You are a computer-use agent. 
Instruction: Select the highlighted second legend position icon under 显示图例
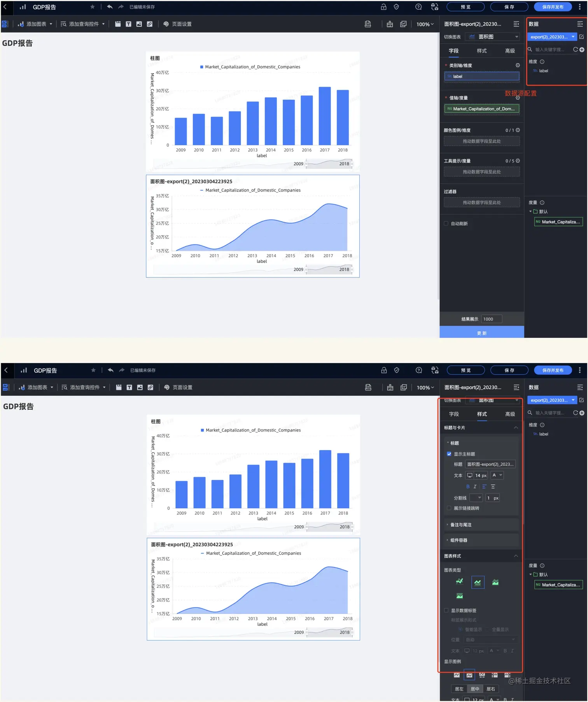(469, 675)
